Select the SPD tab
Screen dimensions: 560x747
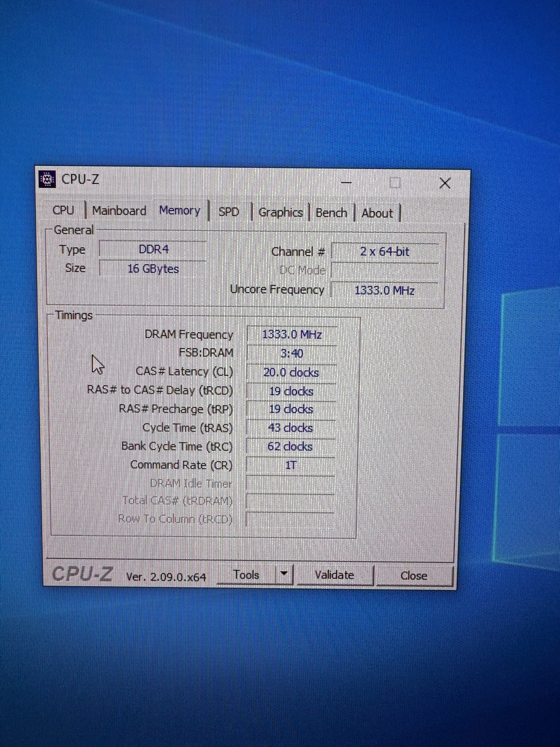coord(229,212)
